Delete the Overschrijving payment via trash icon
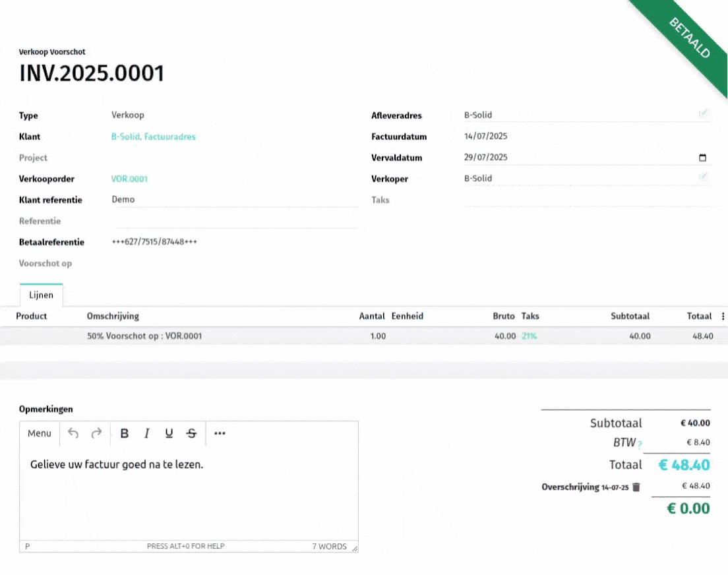Viewport: 728px width, 575px height. [x=636, y=487]
